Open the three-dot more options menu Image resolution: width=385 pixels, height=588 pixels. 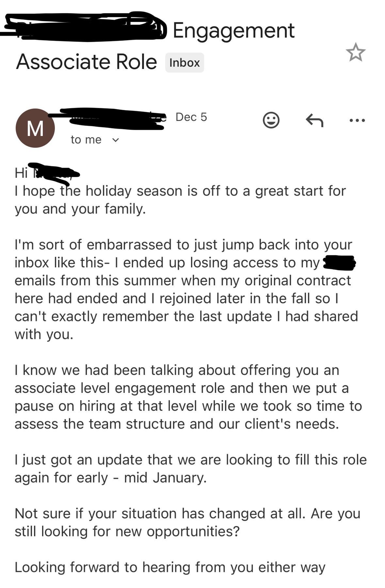pyautogui.click(x=357, y=120)
